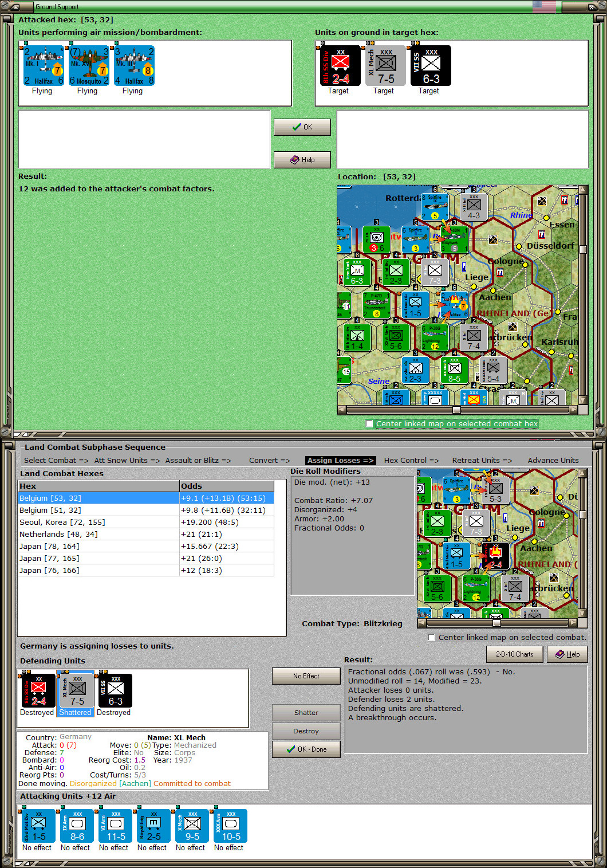607x868 pixels.
Task: Click the Shatter button
Action: pos(306,713)
